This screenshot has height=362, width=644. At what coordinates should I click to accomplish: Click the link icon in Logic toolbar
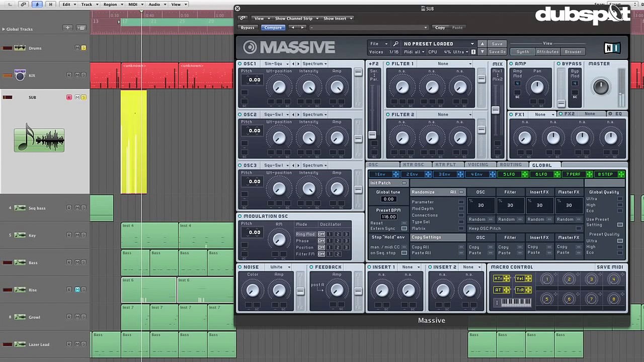pos(23,4)
